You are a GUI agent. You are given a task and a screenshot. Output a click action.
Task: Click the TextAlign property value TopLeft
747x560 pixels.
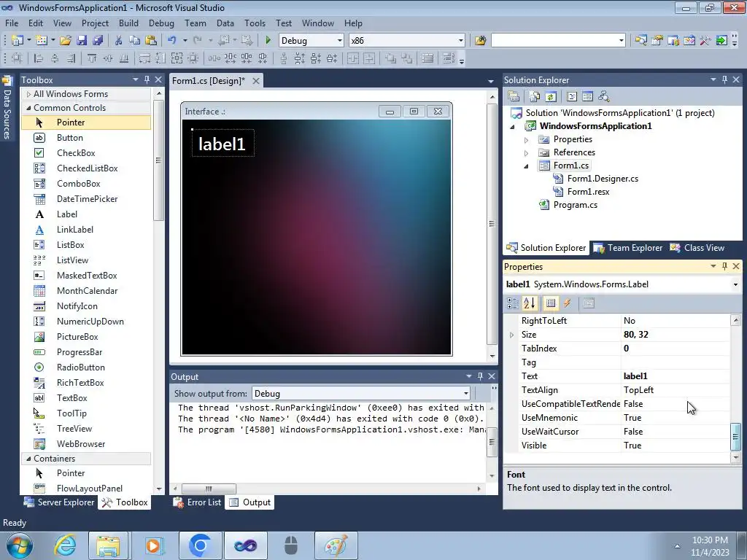pyautogui.click(x=675, y=390)
